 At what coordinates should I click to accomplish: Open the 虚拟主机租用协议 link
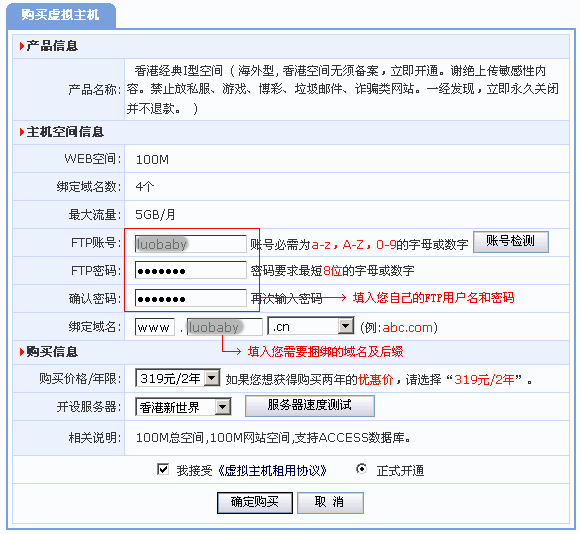coord(272,471)
